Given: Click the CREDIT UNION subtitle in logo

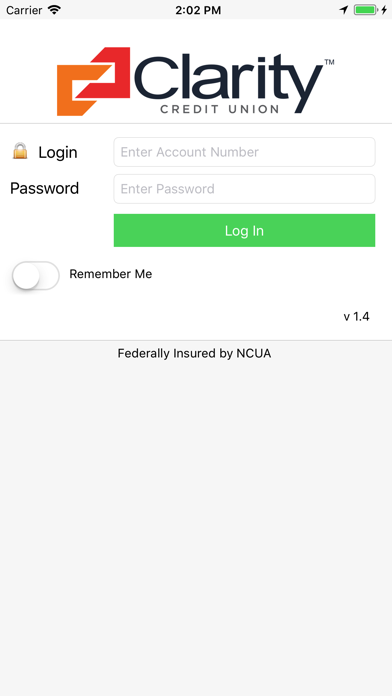Looking at the screenshot, I should pyautogui.click(x=220, y=109).
